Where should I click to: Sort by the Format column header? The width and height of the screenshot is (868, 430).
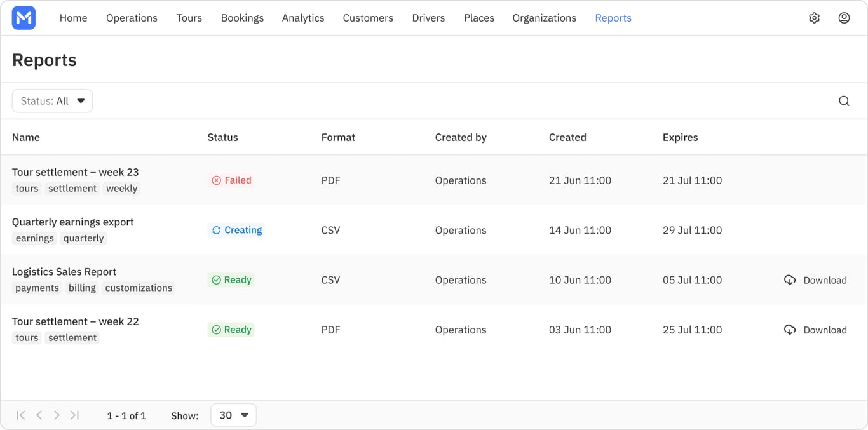pos(338,137)
